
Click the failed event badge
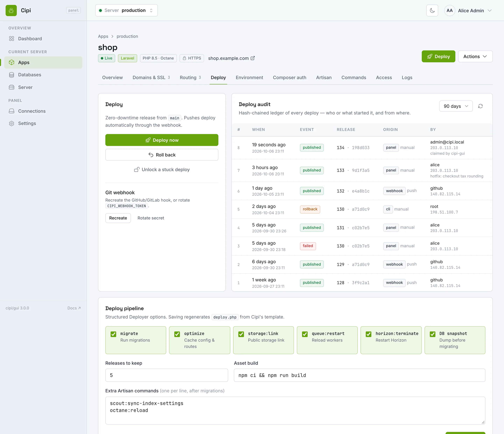tap(308, 246)
